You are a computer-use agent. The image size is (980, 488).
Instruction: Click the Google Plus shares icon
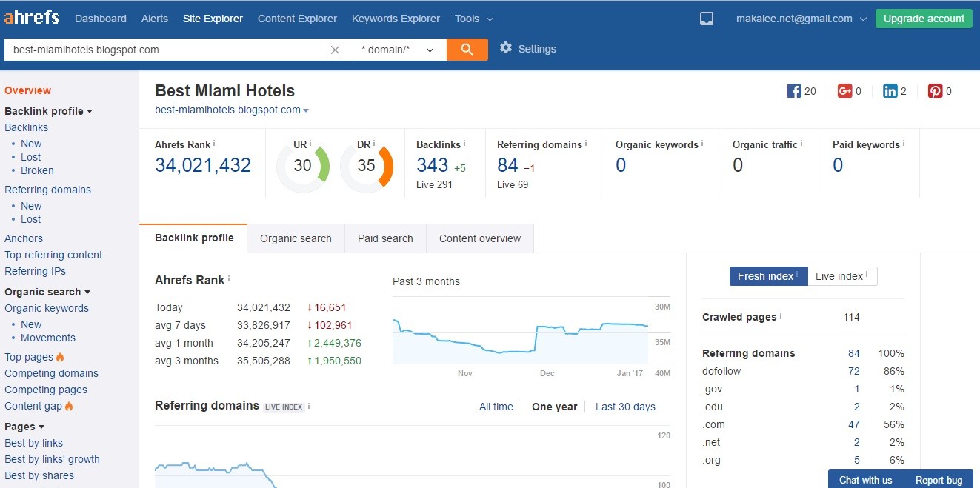844,91
